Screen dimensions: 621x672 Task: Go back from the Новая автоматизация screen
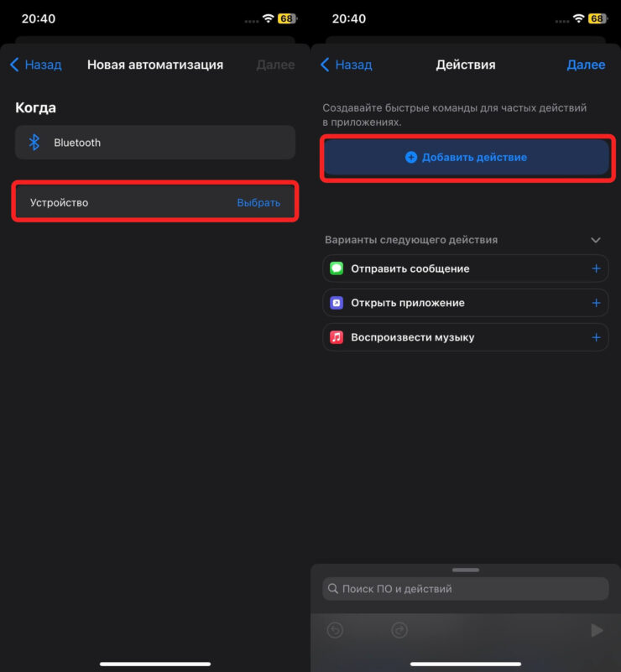click(x=35, y=65)
